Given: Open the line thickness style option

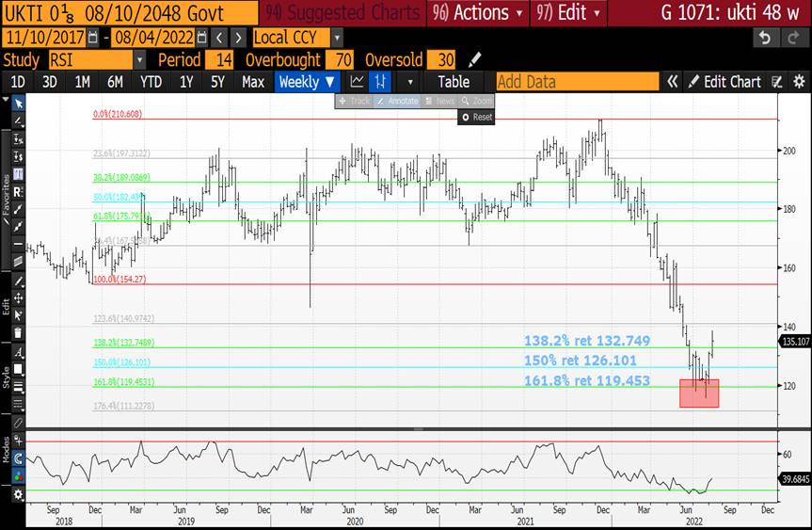Looking at the screenshot, I should pos(18,387).
